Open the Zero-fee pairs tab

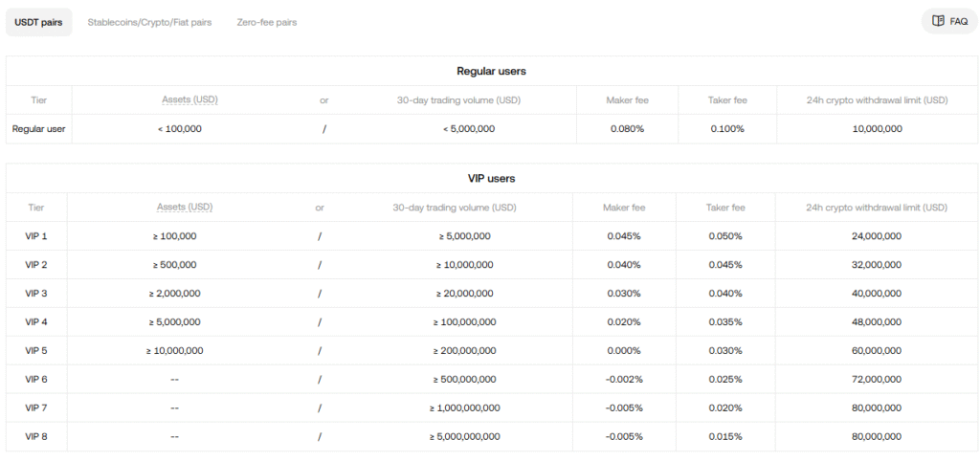tap(267, 22)
